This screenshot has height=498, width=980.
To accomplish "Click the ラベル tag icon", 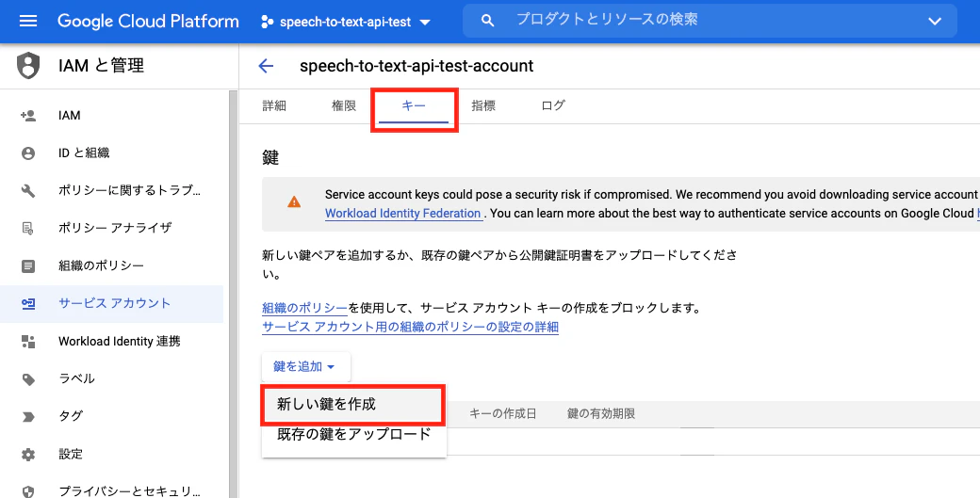I will pyautogui.click(x=28, y=378).
